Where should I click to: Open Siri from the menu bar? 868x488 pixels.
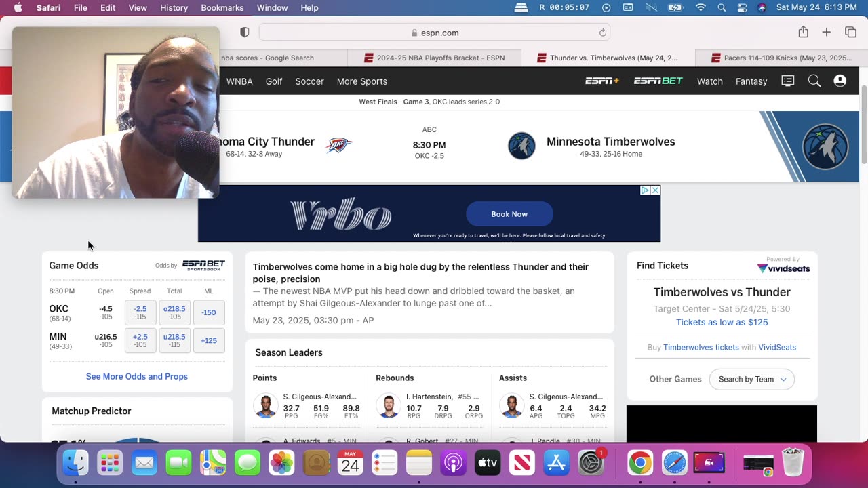click(762, 7)
